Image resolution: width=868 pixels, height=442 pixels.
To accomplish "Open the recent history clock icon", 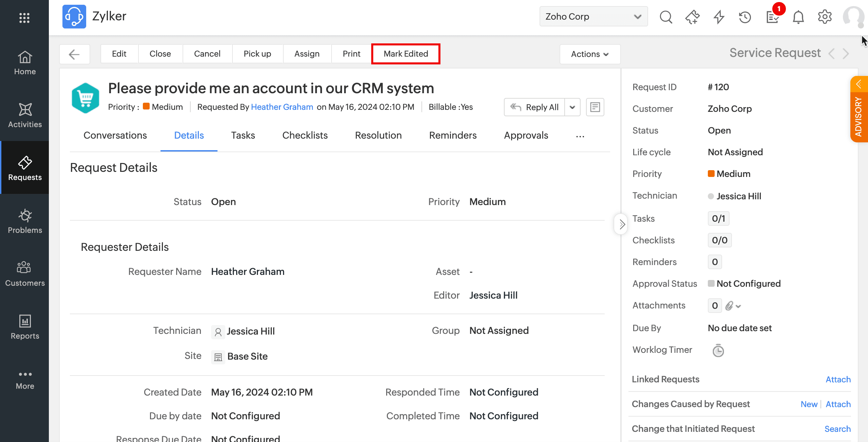I will click(x=745, y=17).
